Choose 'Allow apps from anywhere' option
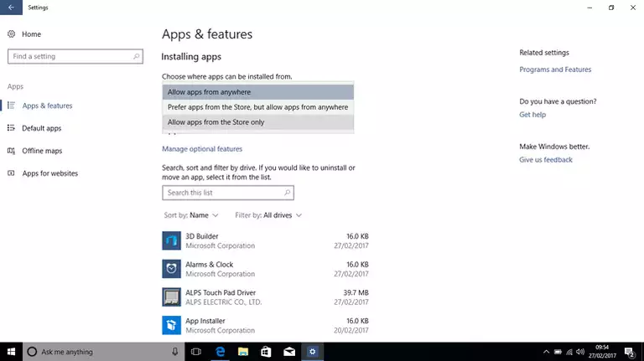The image size is (644, 361). tap(257, 92)
